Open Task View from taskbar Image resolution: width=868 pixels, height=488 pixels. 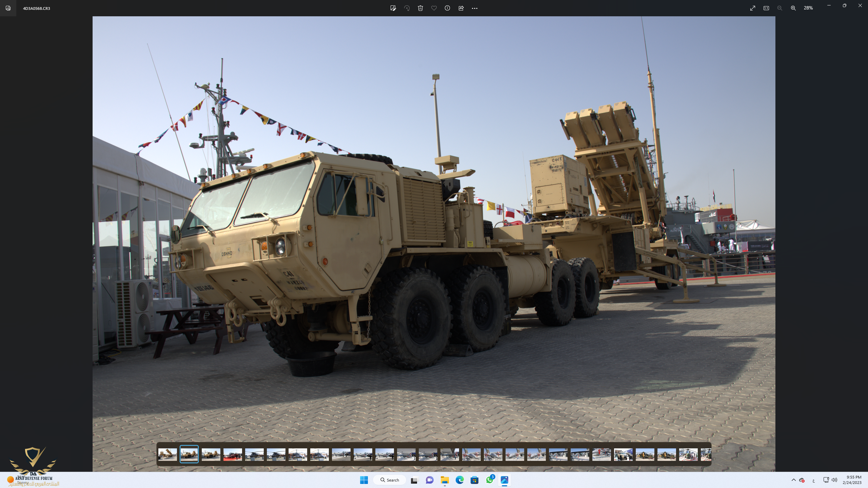click(414, 480)
